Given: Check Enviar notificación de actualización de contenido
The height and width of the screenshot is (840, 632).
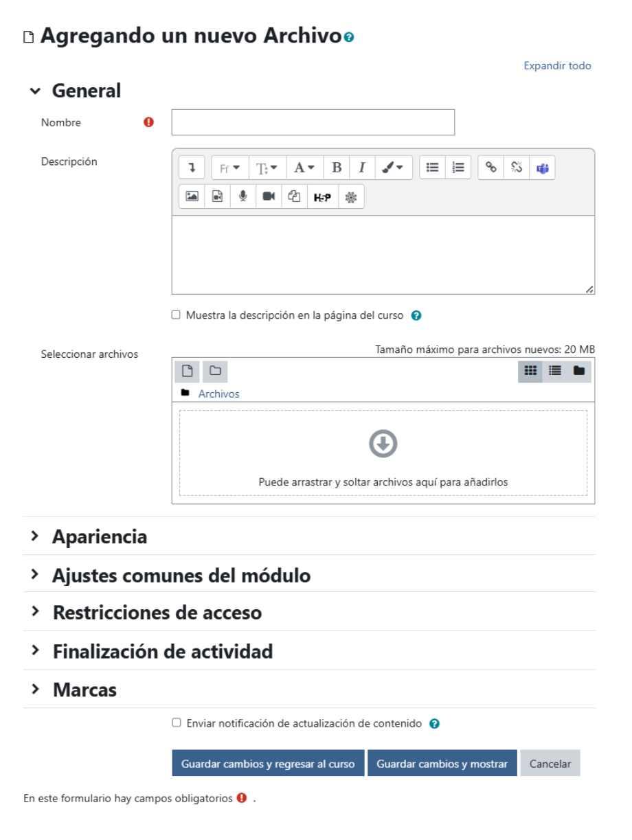Looking at the screenshot, I should [177, 723].
